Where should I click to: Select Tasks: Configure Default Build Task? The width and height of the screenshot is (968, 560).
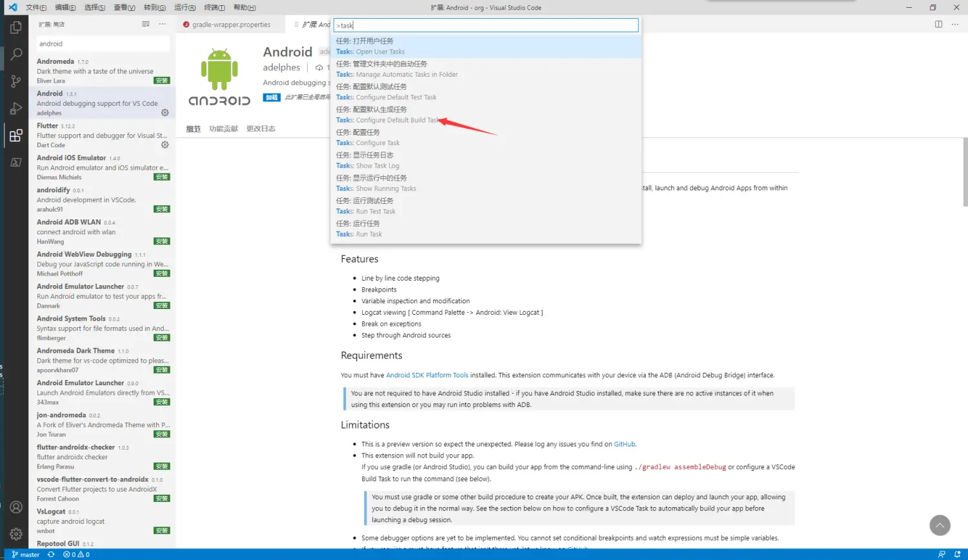click(x=387, y=115)
